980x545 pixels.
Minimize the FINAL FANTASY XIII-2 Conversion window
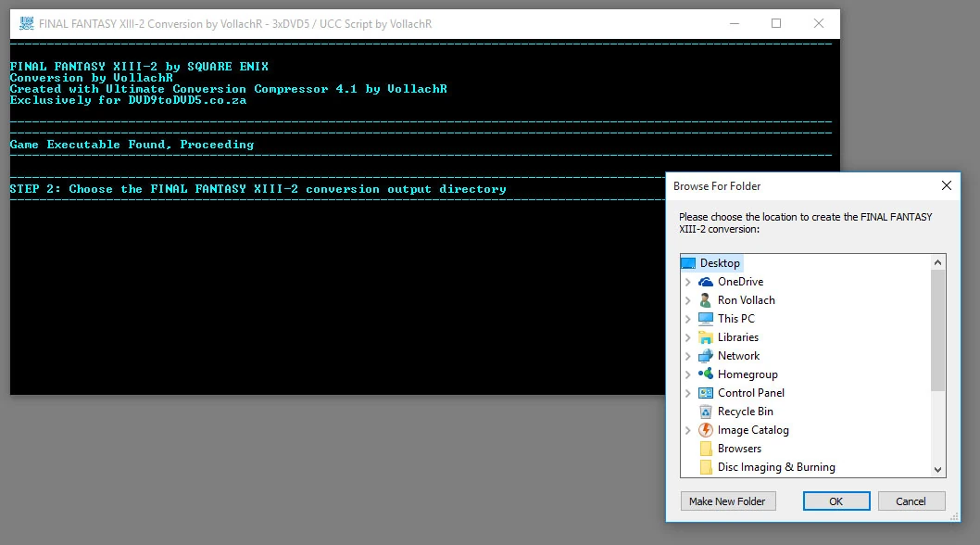(x=735, y=24)
